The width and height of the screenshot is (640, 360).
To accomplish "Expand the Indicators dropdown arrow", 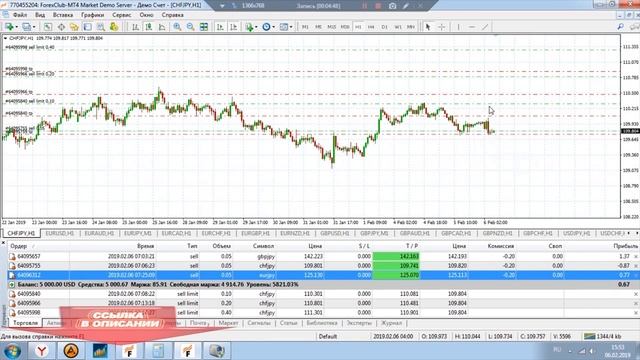I will (256, 27).
